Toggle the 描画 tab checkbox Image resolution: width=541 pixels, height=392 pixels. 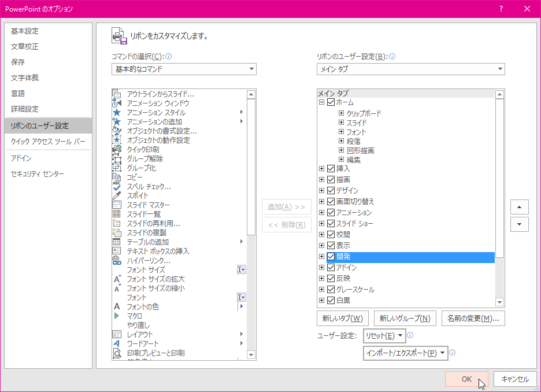331,179
